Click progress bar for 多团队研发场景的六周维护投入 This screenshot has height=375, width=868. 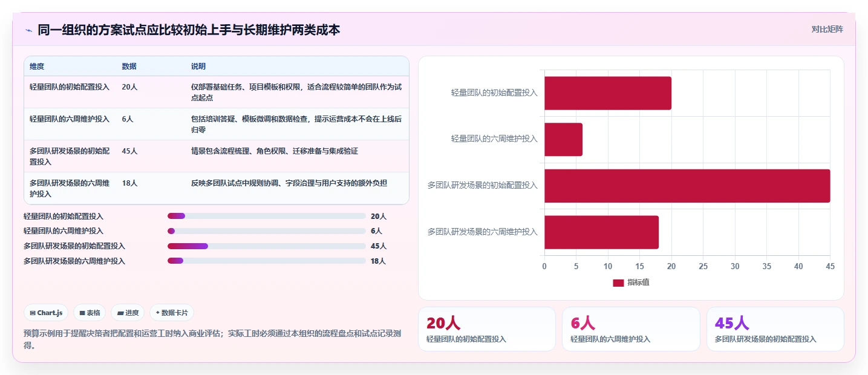267,261
